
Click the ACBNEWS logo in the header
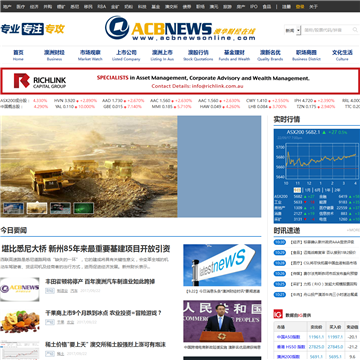pyautogui.click(x=180, y=28)
